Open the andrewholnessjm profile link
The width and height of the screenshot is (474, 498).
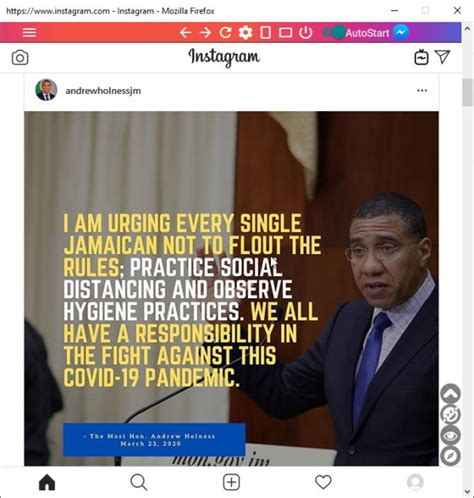pos(103,91)
